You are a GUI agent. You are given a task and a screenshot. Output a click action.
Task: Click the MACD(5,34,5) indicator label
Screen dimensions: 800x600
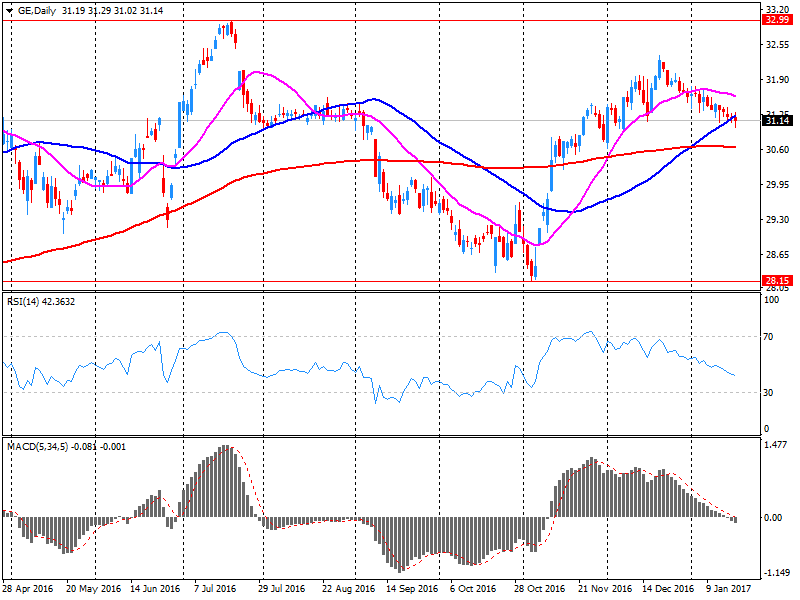tap(66, 446)
